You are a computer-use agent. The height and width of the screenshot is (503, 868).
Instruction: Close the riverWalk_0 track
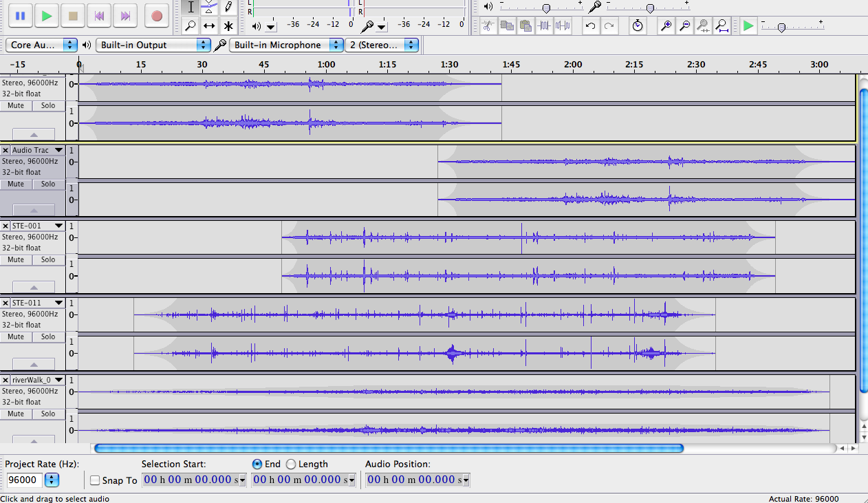pyautogui.click(x=6, y=380)
